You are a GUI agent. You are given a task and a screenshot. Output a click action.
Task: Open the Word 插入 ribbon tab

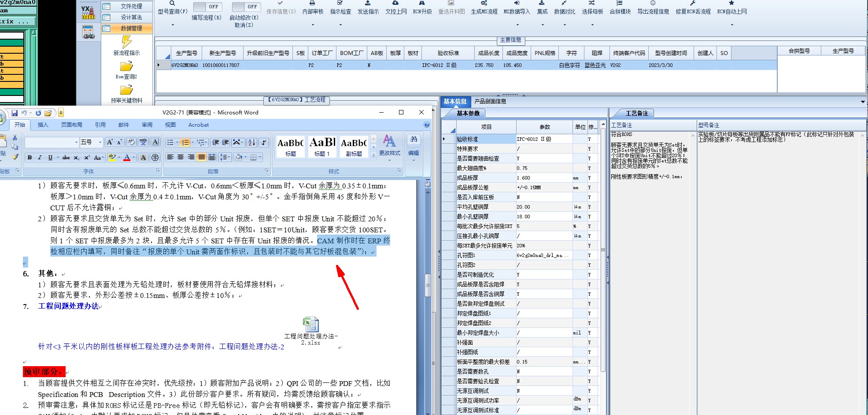43,125
